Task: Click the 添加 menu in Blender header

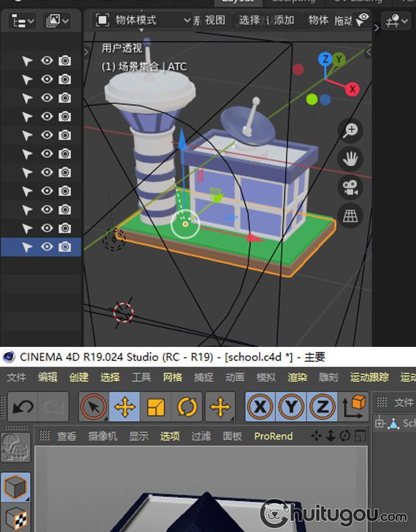Action: (284, 21)
